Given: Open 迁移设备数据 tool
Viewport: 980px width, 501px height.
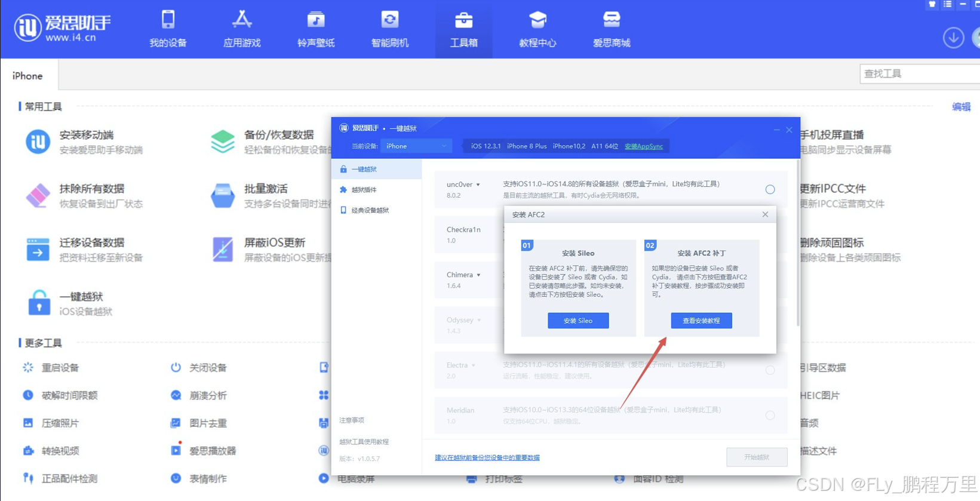Looking at the screenshot, I should coord(84,250).
